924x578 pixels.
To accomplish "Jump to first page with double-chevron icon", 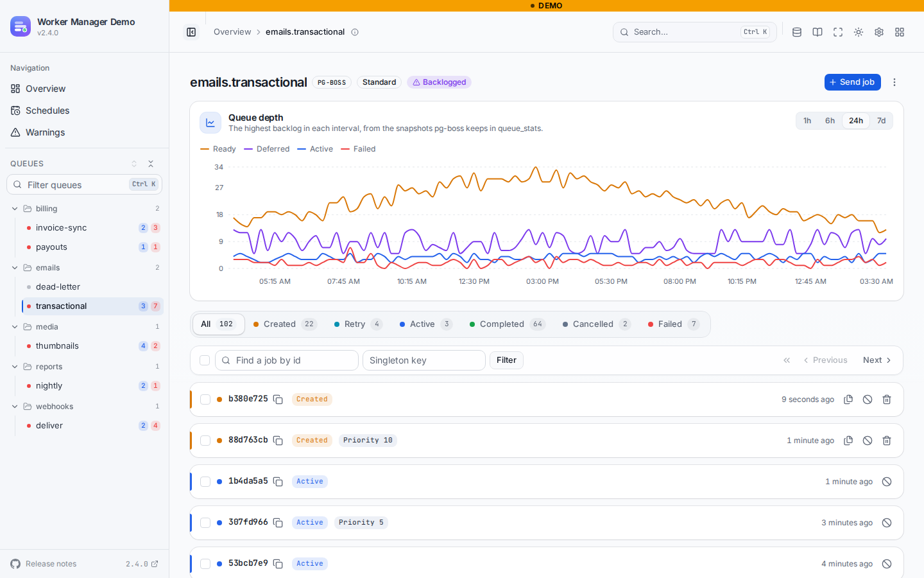I will pos(787,360).
